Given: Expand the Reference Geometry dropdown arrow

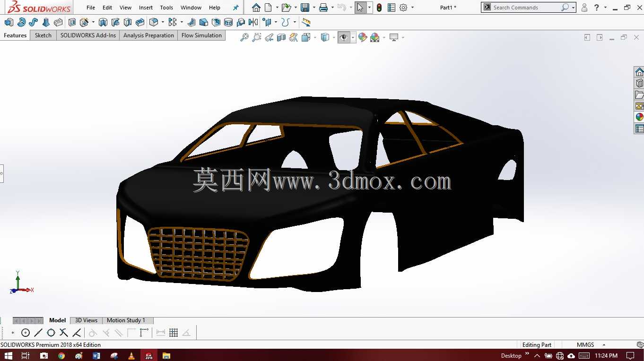Looking at the screenshot, I should point(276,22).
